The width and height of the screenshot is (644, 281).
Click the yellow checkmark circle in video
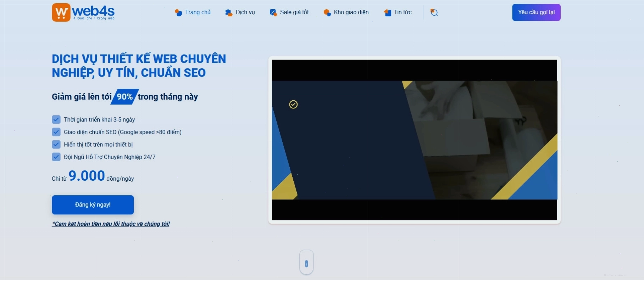(x=293, y=105)
